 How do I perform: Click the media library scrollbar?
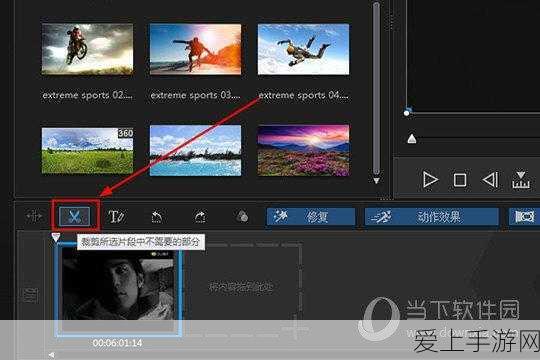pyautogui.click(x=376, y=88)
